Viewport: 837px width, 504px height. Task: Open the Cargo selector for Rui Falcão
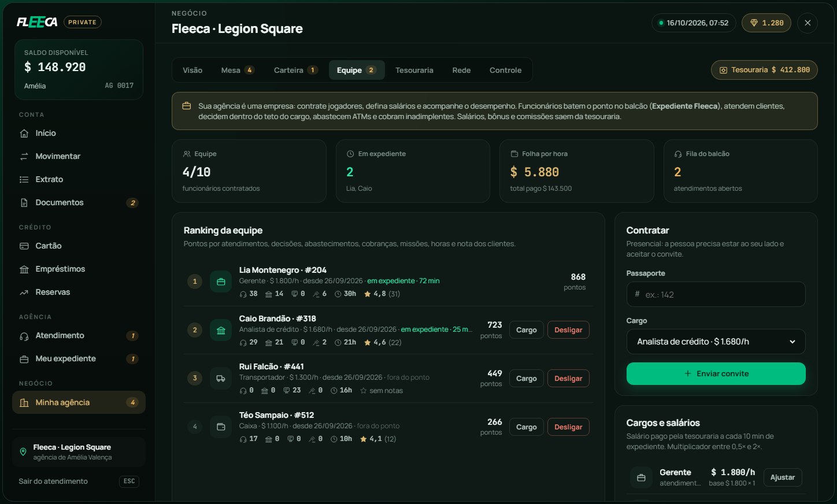526,379
